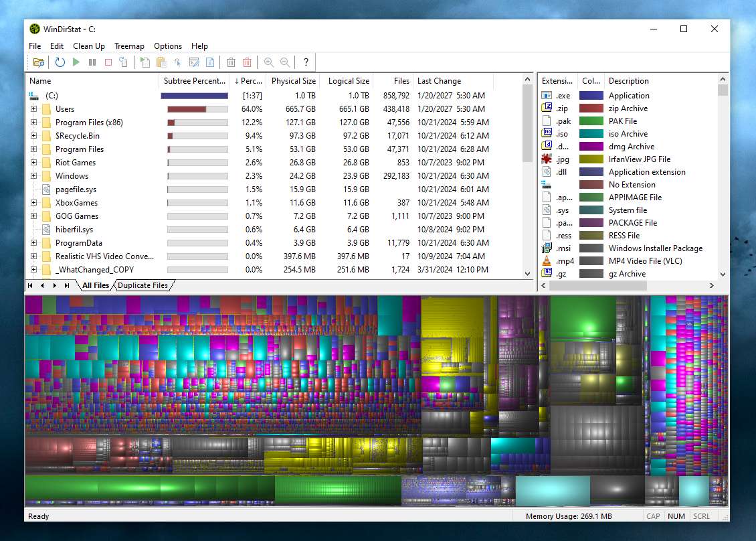
Task: Click the extension list horizontal scrollbar
Action: tap(598, 286)
